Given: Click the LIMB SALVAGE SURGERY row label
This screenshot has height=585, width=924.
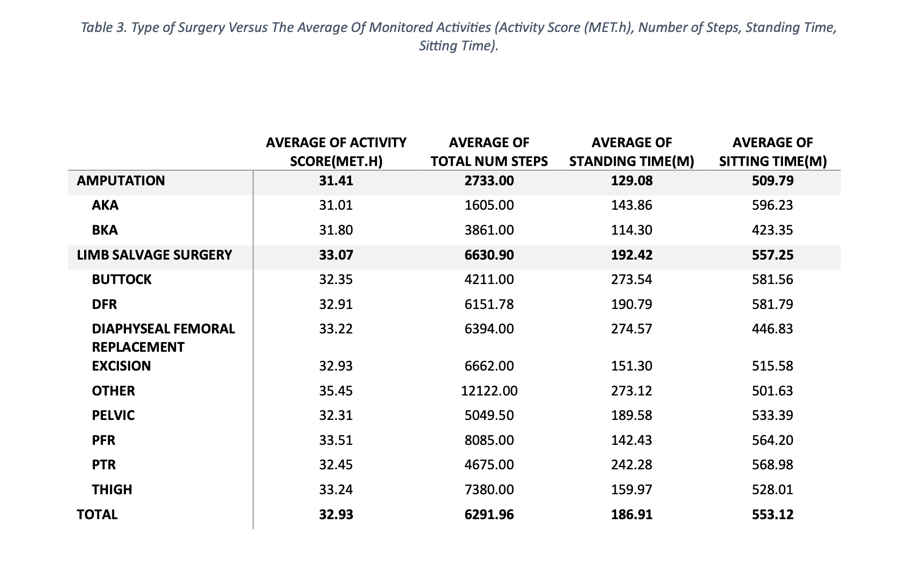Looking at the screenshot, I should click(x=154, y=255).
